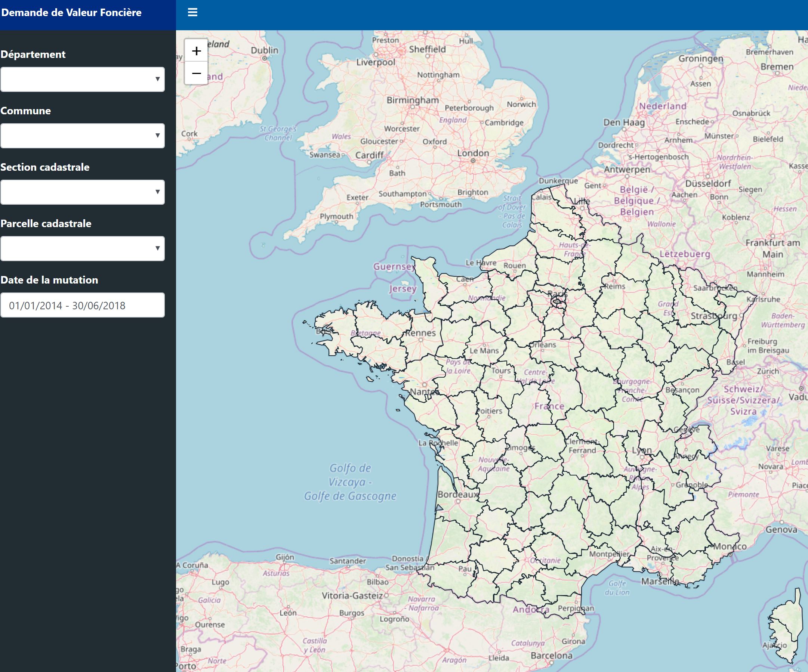The width and height of the screenshot is (808, 672).
Task: Click the London label on the map
Action: pyautogui.click(x=473, y=153)
